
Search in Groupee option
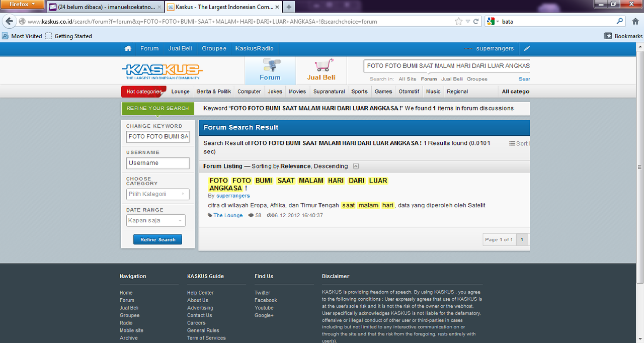(477, 79)
